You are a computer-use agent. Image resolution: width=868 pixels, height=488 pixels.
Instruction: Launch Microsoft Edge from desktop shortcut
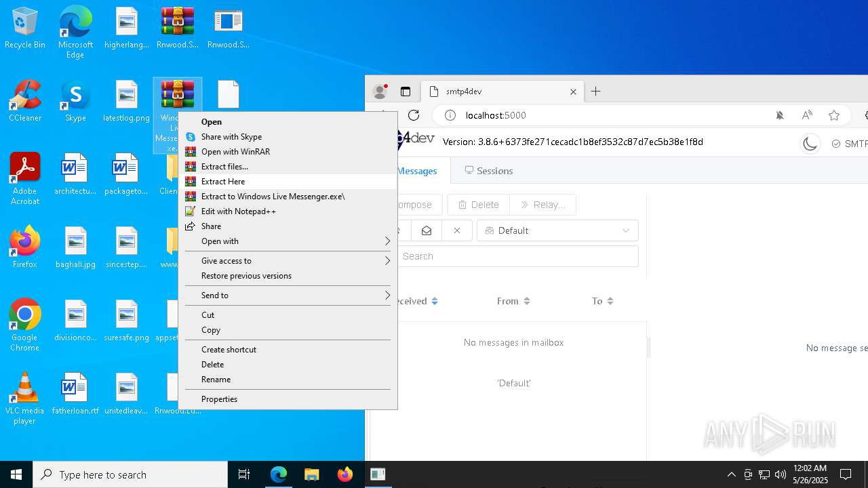click(x=75, y=33)
